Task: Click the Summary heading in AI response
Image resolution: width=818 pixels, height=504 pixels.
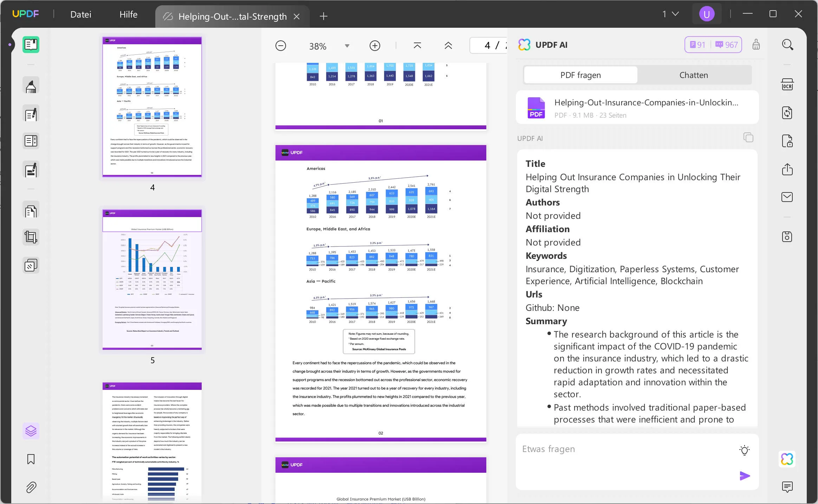Action: click(546, 321)
